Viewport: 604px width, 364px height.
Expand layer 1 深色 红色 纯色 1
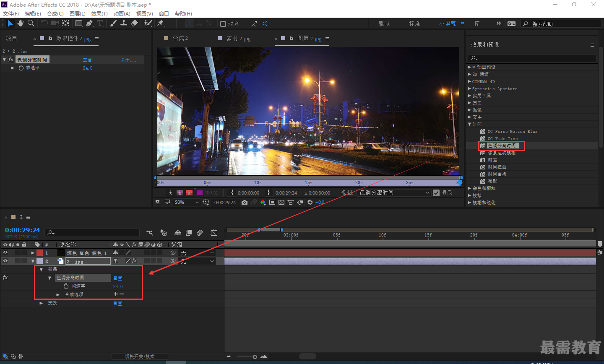[33, 253]
